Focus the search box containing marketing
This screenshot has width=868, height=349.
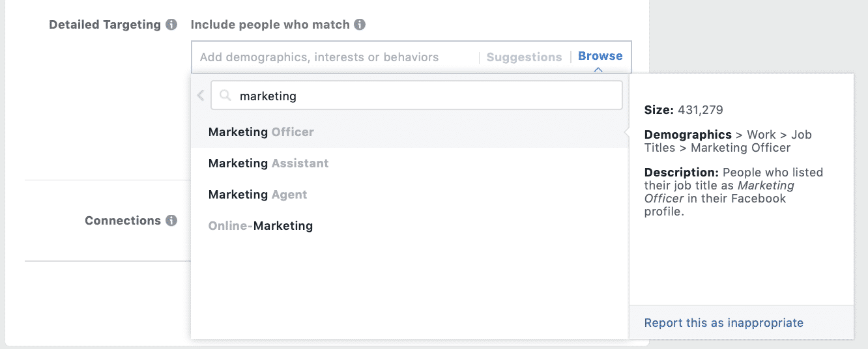[416, 96]
